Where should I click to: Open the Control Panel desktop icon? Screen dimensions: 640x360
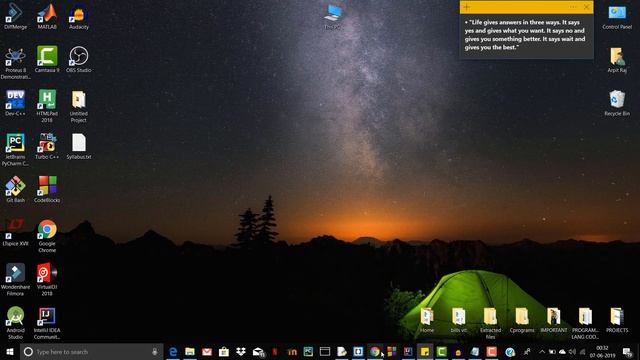pos(617,16)
